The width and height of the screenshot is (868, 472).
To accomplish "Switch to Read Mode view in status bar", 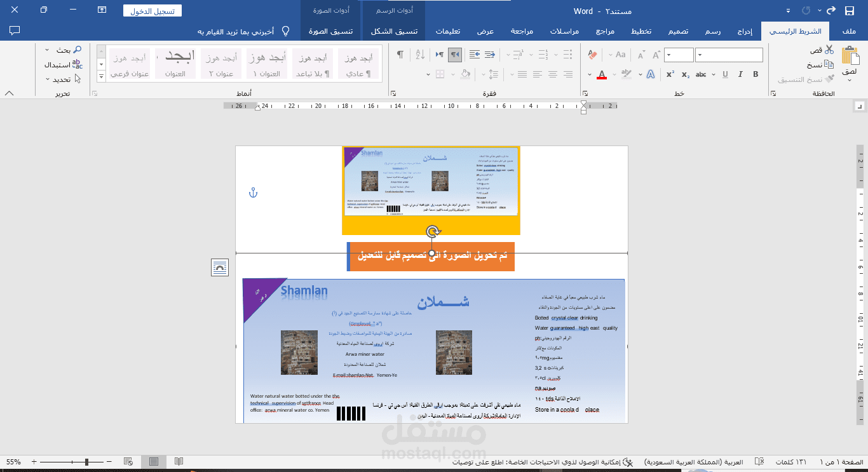I will point(179,461).
